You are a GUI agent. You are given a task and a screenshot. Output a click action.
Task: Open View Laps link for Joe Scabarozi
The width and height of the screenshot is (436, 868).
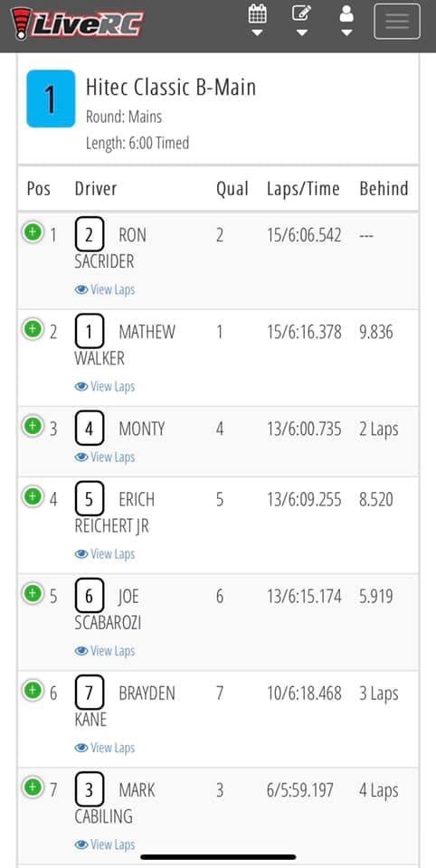[x=105, y=650]
